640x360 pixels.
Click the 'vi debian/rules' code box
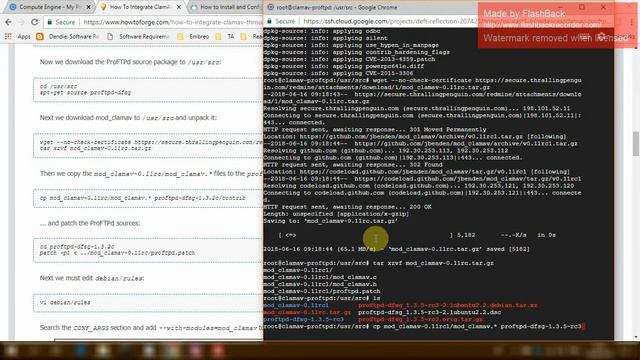(148, 303)
